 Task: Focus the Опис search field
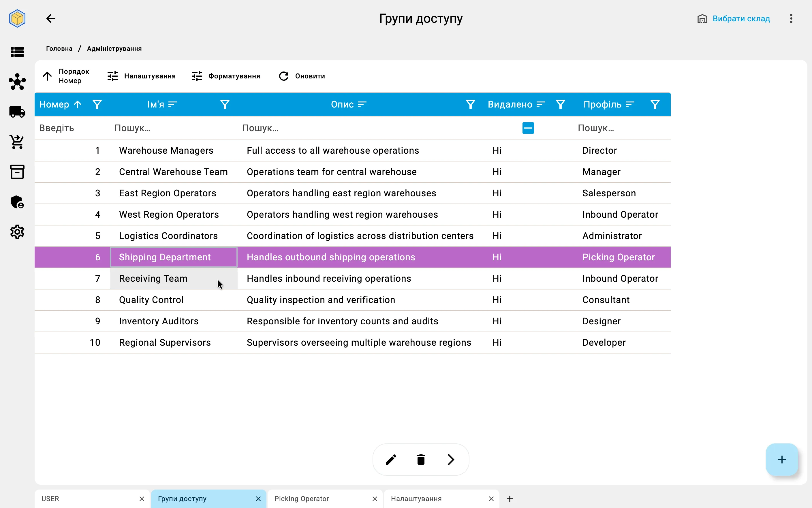click(360, 128)
